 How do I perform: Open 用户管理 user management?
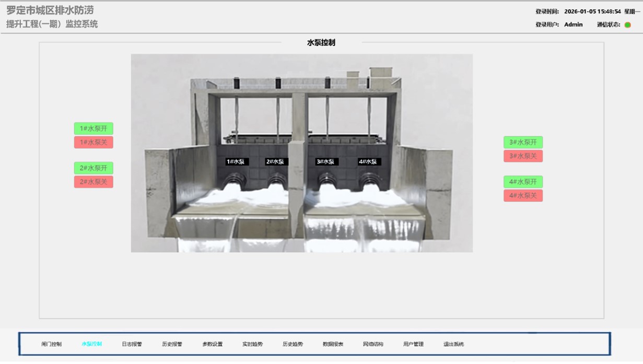tap(414, 344)
